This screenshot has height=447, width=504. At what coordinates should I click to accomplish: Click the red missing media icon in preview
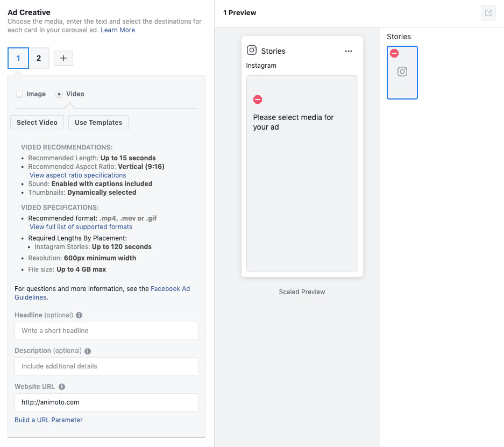[258, 99]
